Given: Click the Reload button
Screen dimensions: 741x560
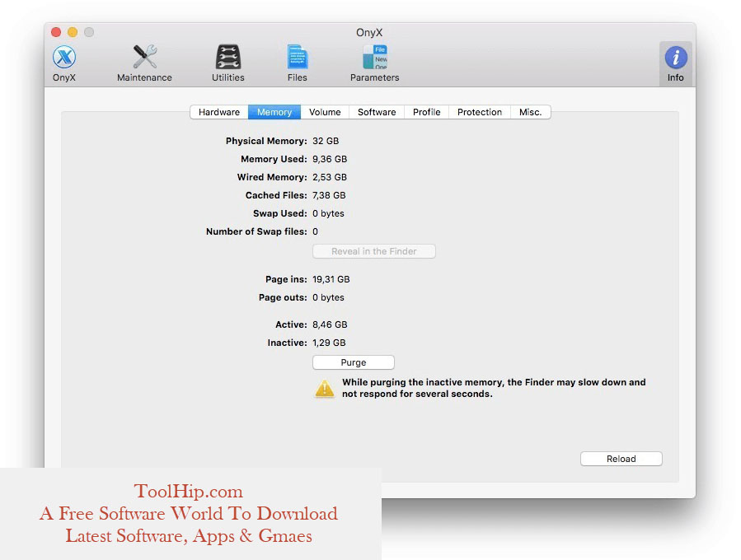Looking at the screenshot, I should (x=621, y=459).
